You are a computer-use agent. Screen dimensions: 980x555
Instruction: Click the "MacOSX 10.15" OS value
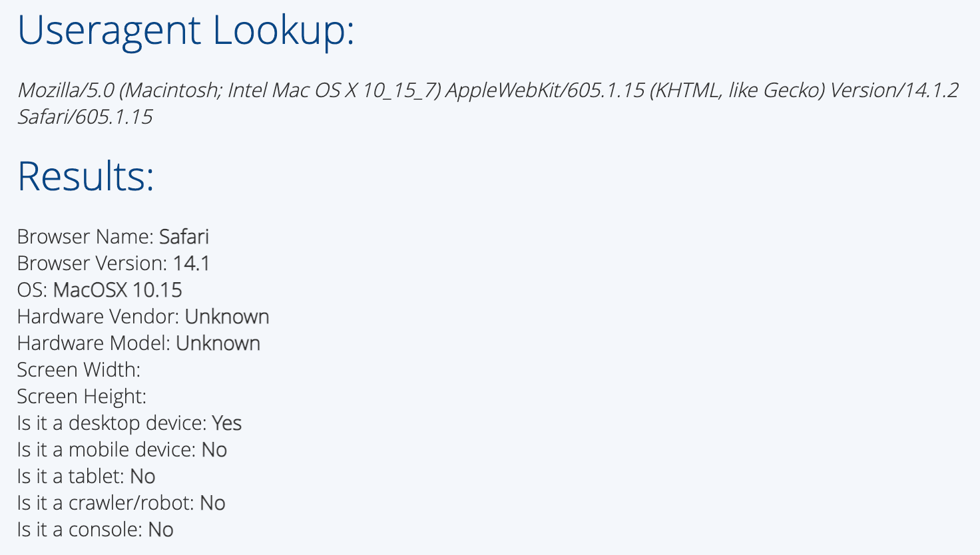coord(117,290)
